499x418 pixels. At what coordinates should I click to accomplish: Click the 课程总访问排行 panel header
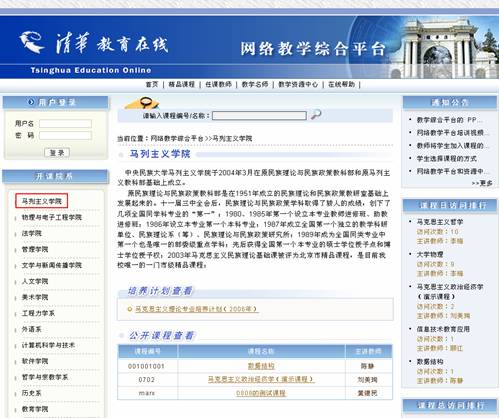450,406
